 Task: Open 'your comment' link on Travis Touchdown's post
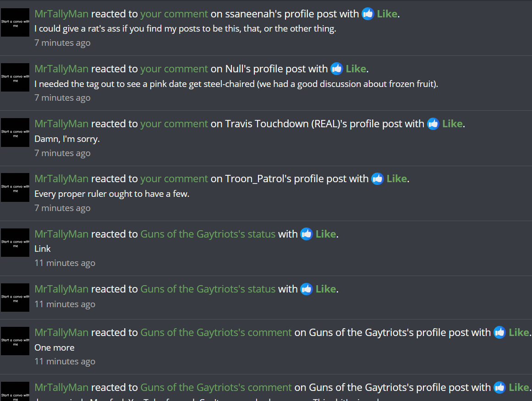(x=174, y=124)
